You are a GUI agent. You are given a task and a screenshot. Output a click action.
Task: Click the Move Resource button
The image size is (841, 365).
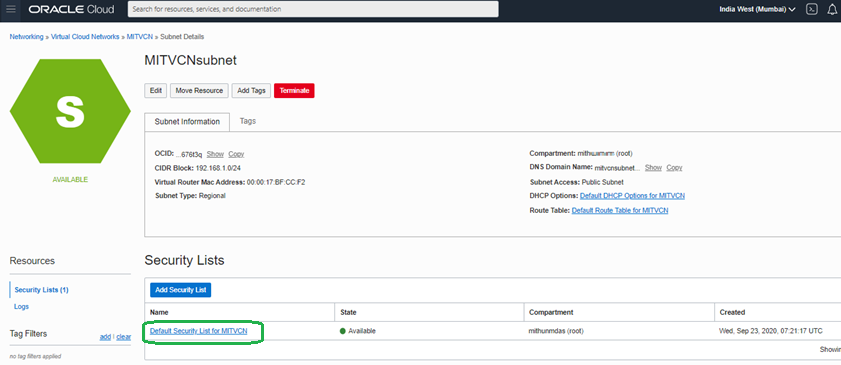pyautogui.click(x=200, y=91)
